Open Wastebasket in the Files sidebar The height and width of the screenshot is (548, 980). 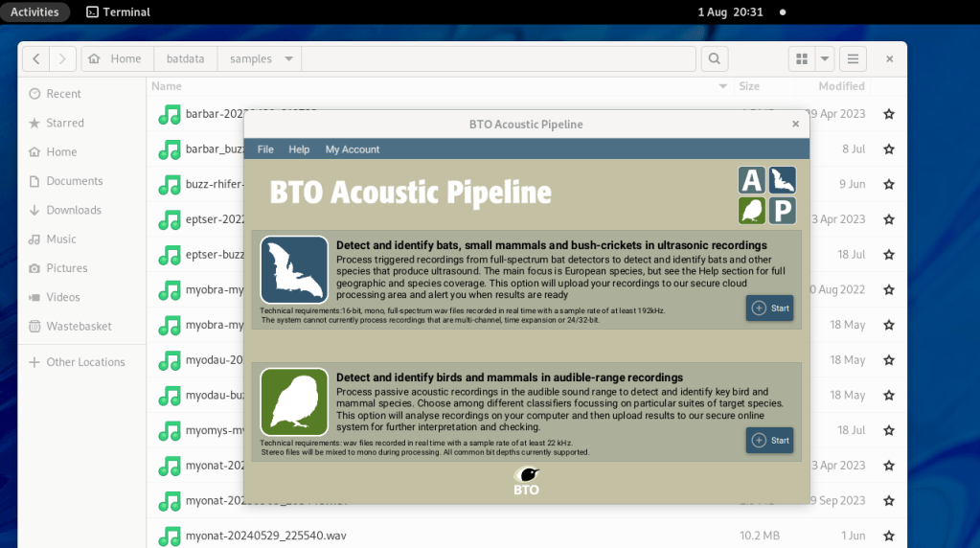pyautogui.click(x=81, y=326)
